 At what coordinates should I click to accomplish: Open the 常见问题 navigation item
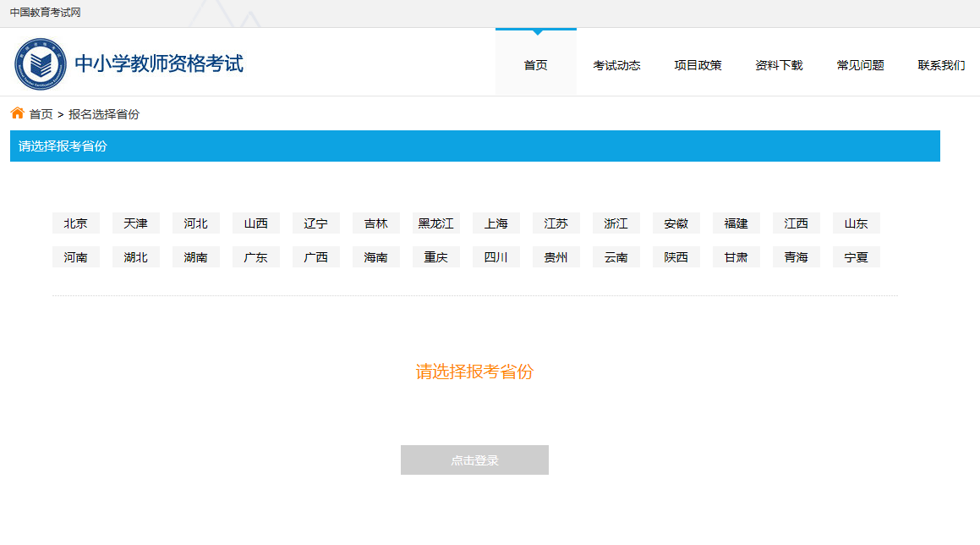(861, 65)
